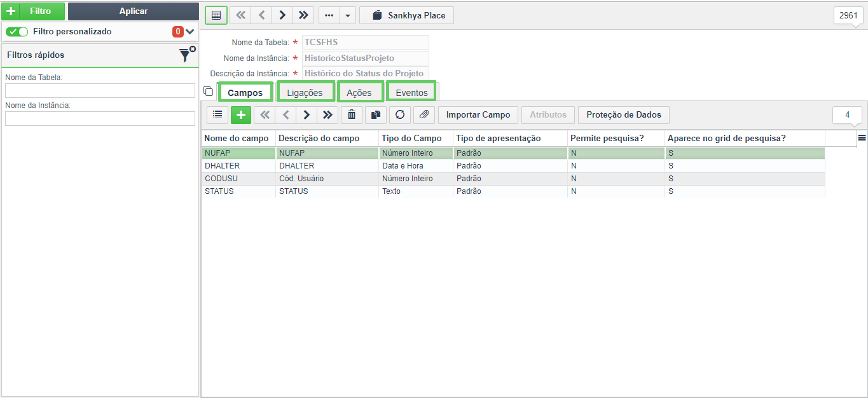The image size is (868, 398).
Task: Duplicate field using copy icon
Action: [x=376, y=114]
